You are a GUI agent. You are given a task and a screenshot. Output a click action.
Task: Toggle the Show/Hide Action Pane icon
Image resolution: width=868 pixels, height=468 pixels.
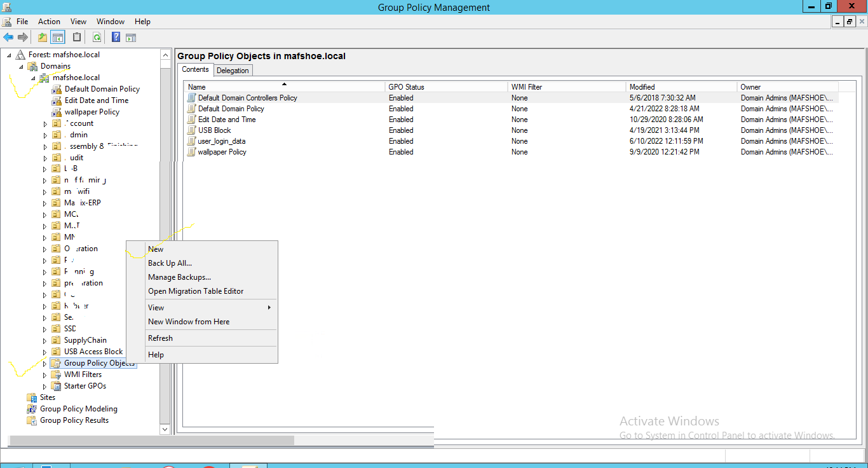pyautogui.click(x=131, y=38)
